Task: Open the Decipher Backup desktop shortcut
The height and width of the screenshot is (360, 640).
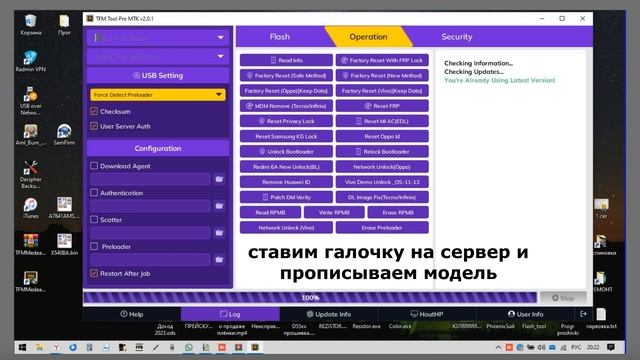Action: (31, 174)
